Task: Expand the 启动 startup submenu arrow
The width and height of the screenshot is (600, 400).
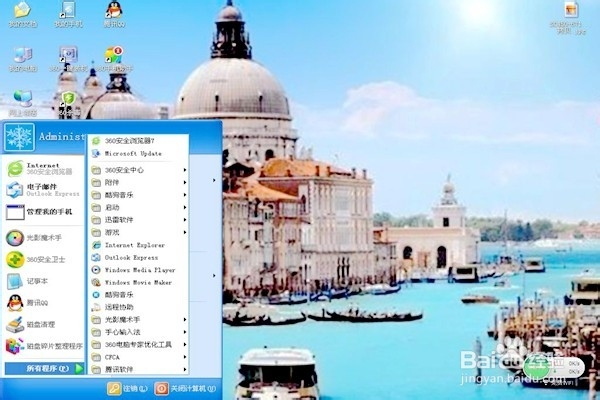Action: click(185, 207)
